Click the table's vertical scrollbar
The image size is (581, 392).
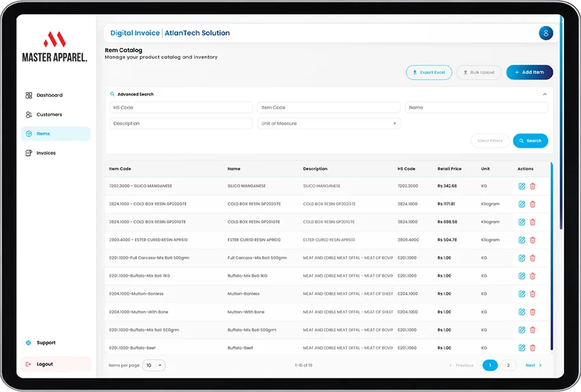pos(552,255)
